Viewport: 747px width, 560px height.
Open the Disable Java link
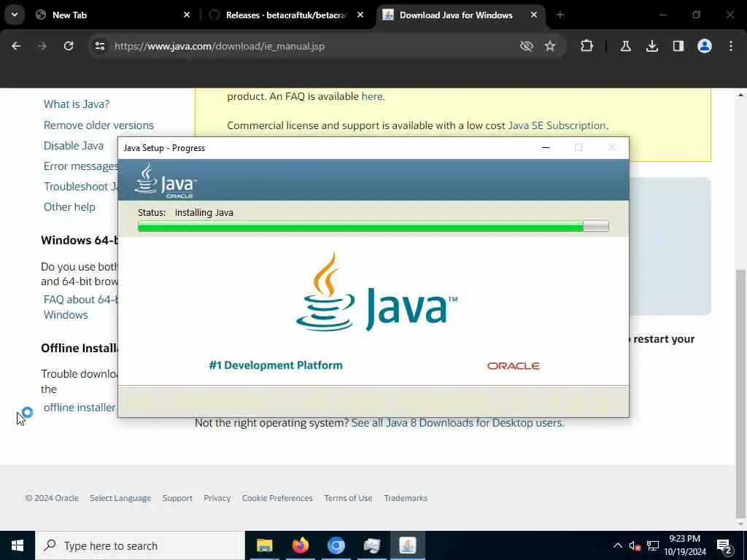tap(74, 146)
